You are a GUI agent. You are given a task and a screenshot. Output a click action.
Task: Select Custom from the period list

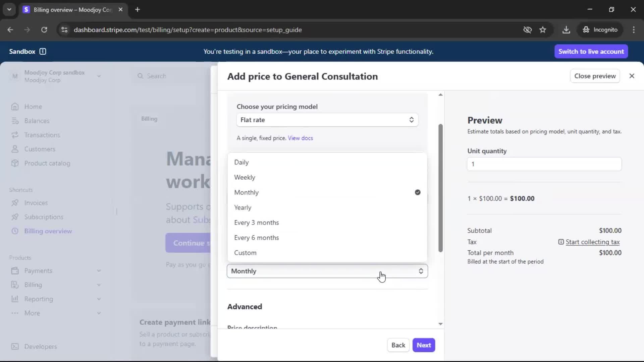coord(245,253)
